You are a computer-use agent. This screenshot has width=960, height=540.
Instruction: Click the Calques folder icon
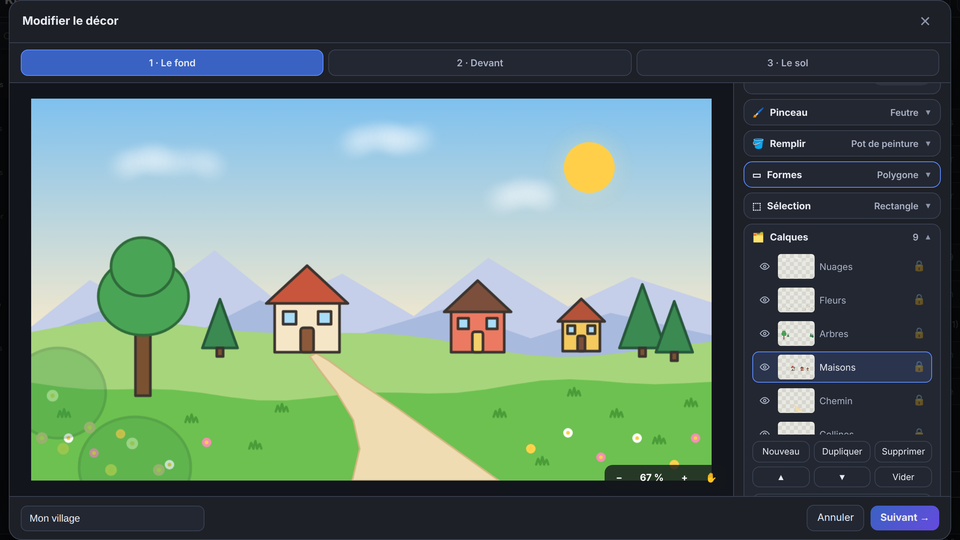tap(758, 238)
